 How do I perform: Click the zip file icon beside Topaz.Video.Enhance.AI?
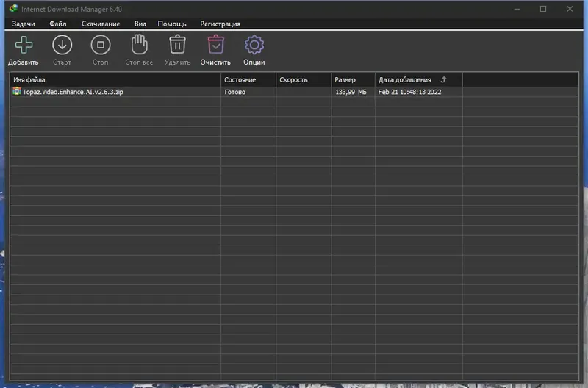coord(17,91)
